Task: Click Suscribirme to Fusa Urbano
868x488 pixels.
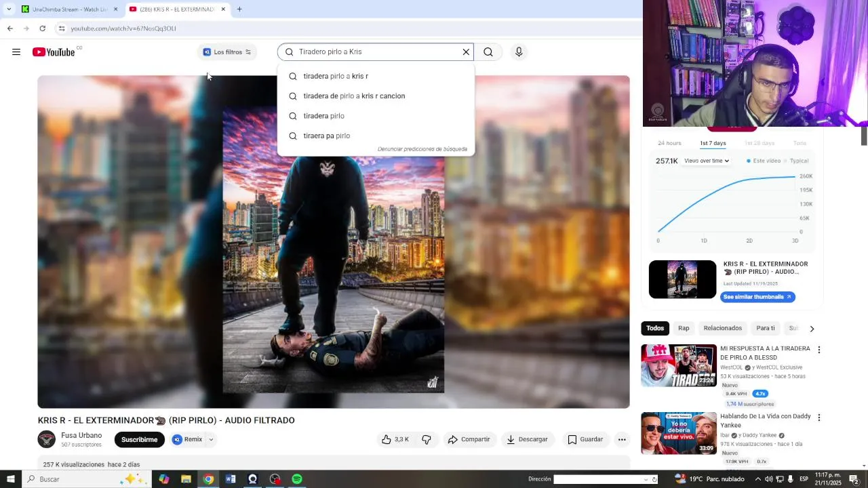Action: click(x=139, y=439)
